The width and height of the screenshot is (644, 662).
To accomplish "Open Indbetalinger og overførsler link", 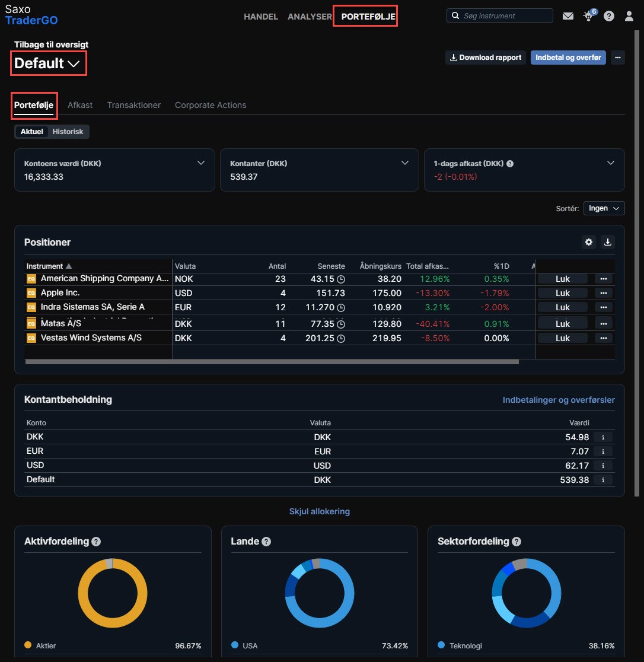I will click(x=559, y=400).
